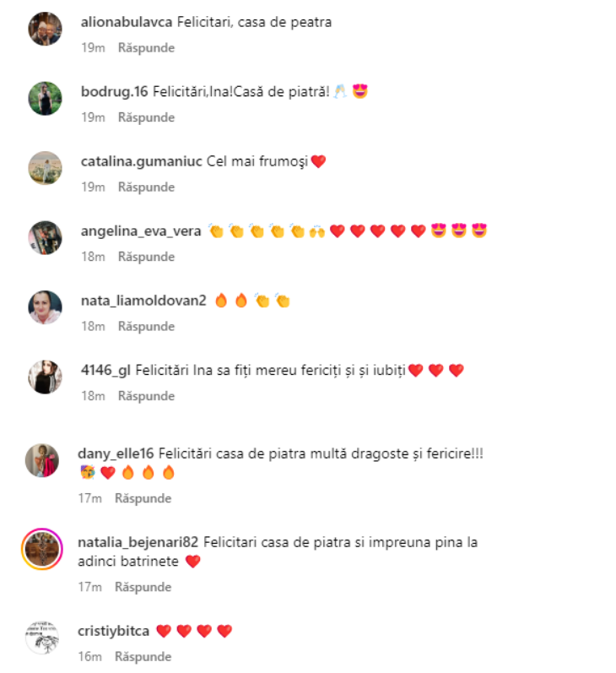
Task: Go to dany_elle16's profile via username
Action: click(x=116, y=453)
